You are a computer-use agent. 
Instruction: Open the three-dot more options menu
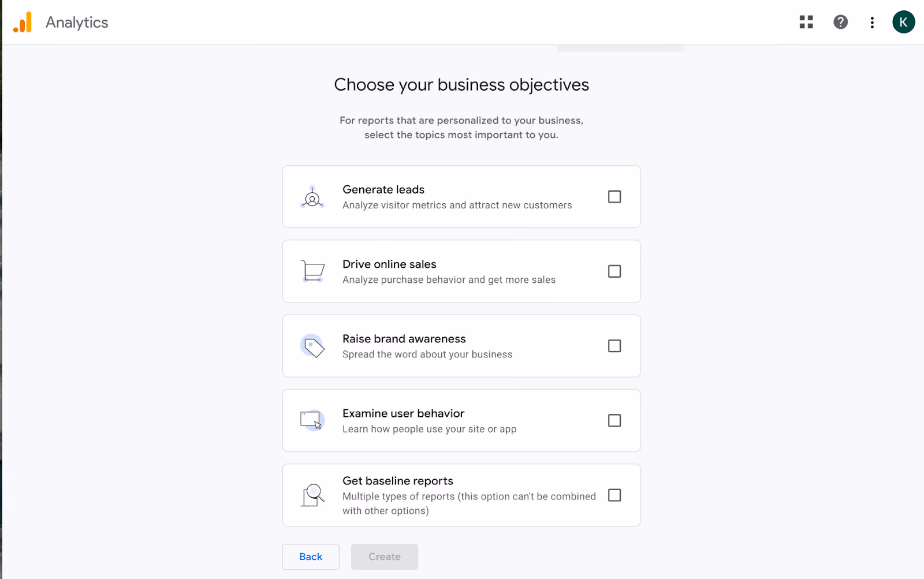coord(872,23)
